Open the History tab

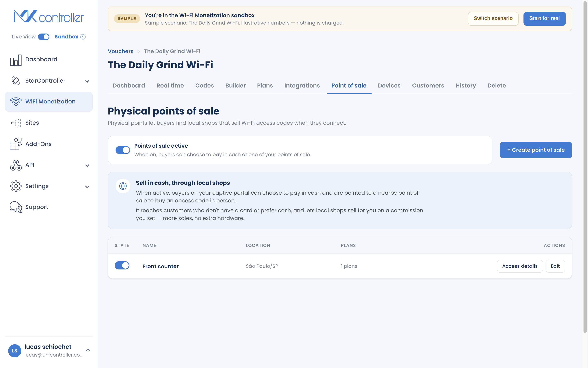465,85
